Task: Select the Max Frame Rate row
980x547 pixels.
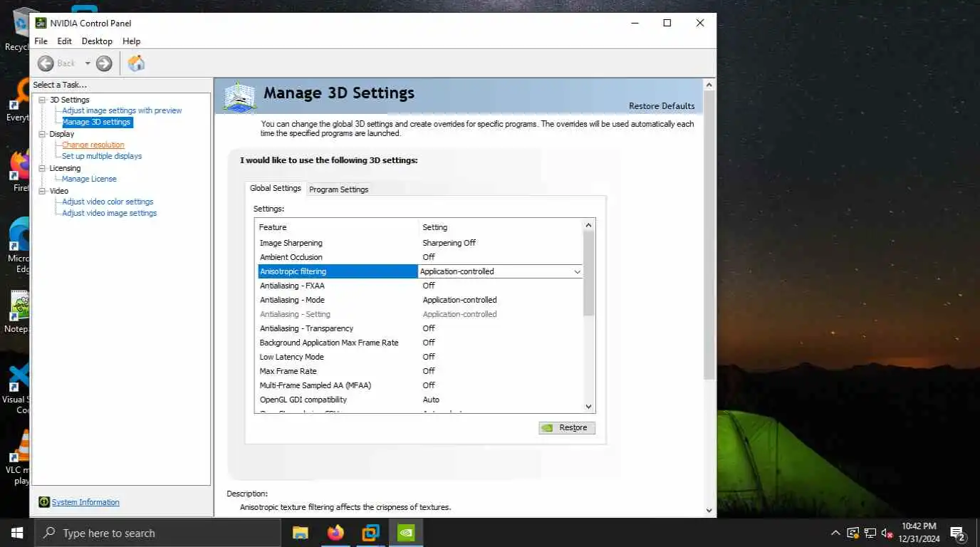Action: pyautogui.click(x=419, y=371)
